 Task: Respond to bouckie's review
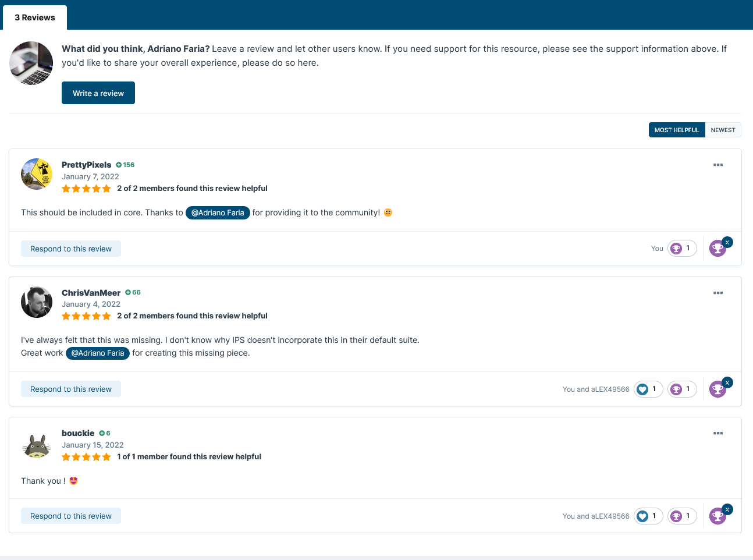[x=71, y=516]
